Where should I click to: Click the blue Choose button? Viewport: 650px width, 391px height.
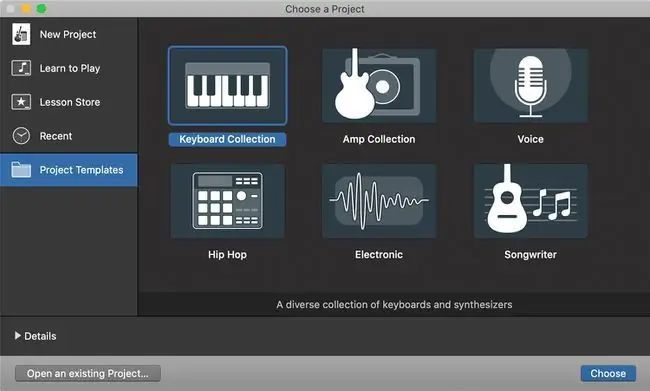click(608, 373)
